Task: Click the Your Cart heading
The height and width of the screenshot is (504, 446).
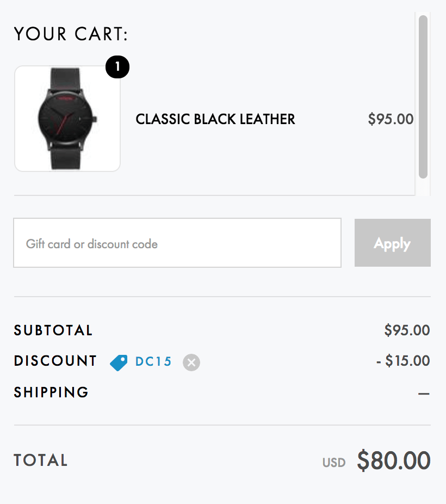Action: tap(71, 34)
